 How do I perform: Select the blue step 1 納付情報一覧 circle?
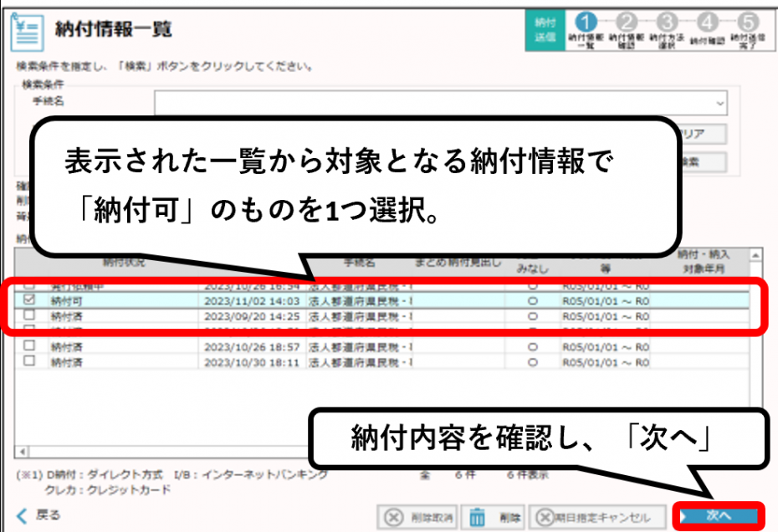pyautogui.click(x=587, y=22)
